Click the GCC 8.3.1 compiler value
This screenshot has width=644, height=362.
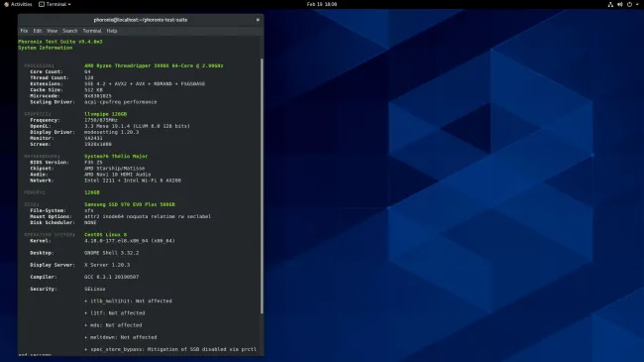click(x=111, y=277)
